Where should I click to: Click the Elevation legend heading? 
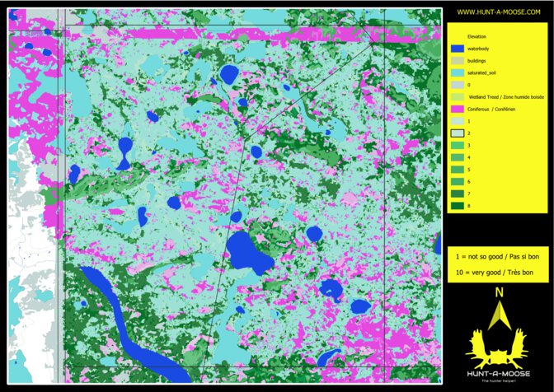tap(477, 36)
